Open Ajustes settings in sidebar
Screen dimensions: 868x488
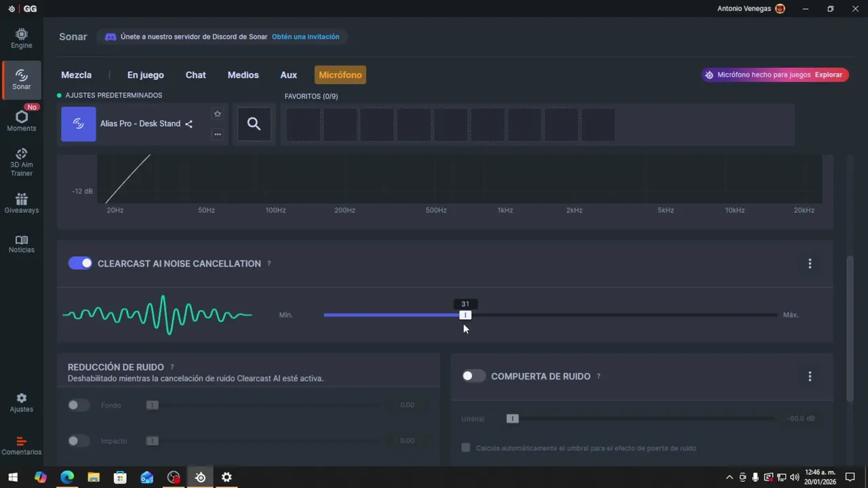pos(21,403)
